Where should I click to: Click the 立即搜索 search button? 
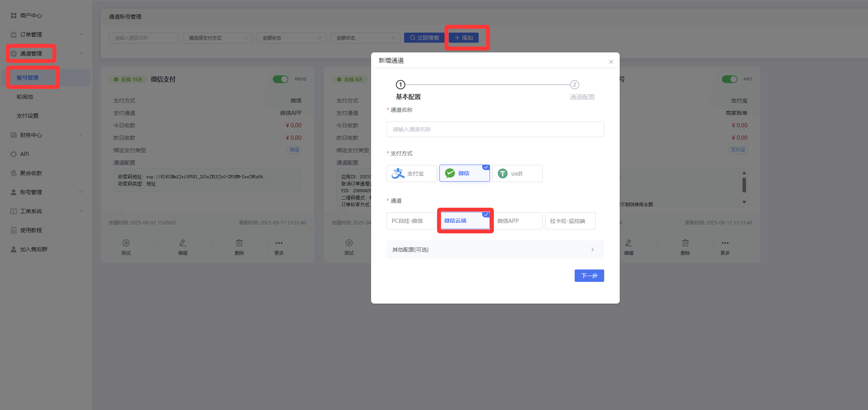click(424, 38)
